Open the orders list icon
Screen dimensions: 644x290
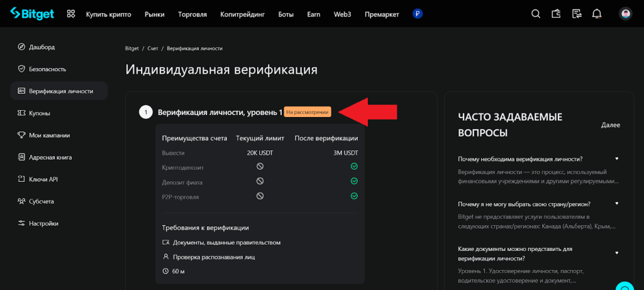click(x=576, y=14)
